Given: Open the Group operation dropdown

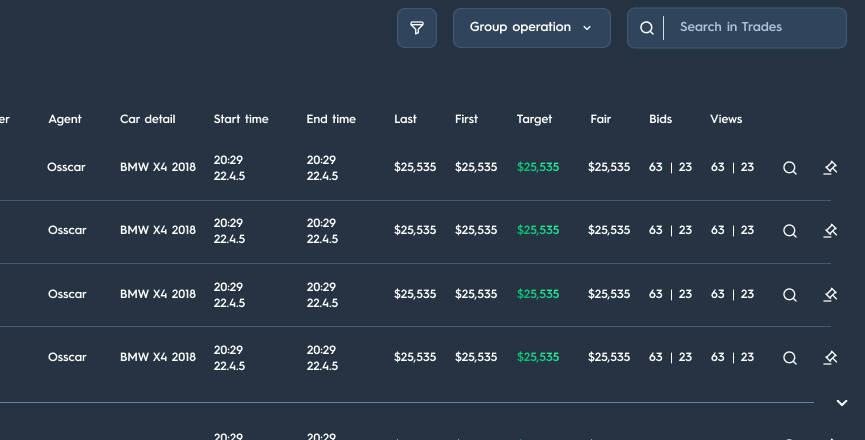Looking at the screenshot, I should (531, 28).
